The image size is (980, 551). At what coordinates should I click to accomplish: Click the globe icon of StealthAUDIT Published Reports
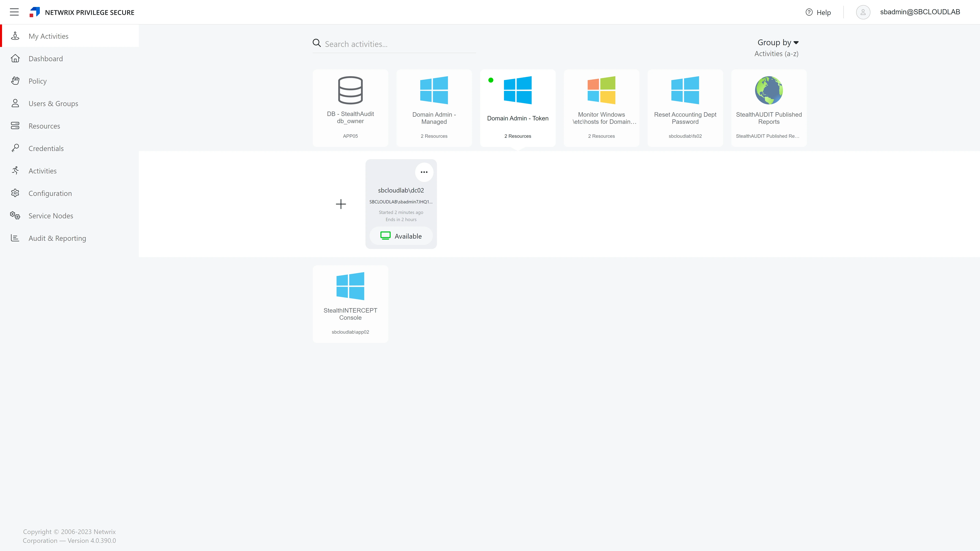769,90
